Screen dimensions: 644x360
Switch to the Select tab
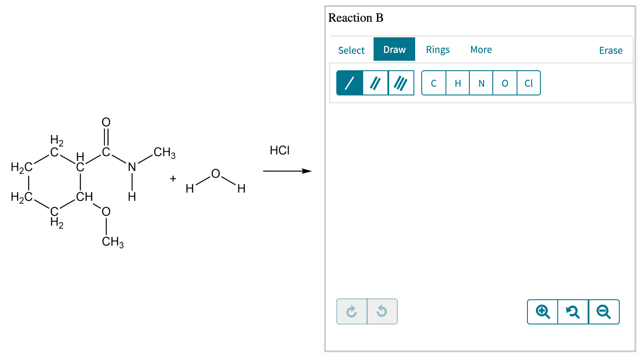tap(351, 50)
